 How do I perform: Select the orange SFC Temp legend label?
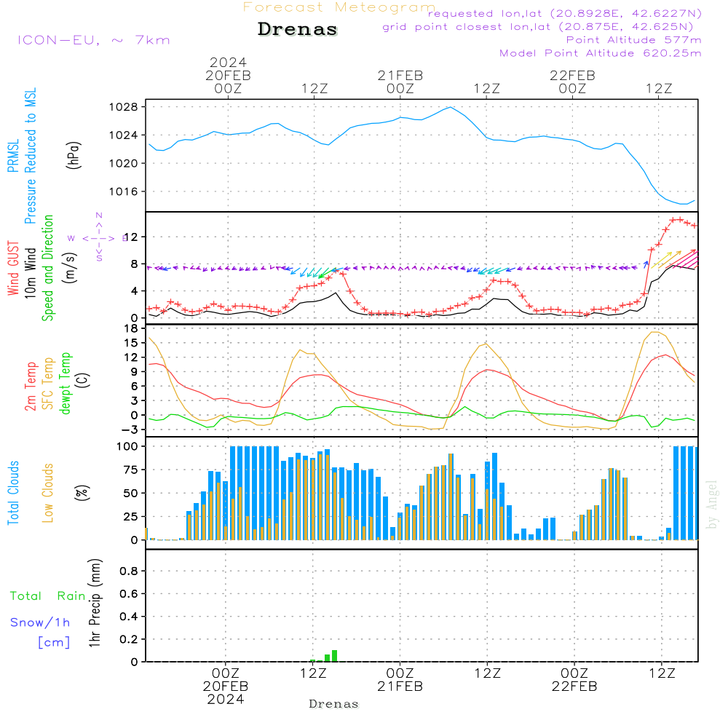point(48,384)
